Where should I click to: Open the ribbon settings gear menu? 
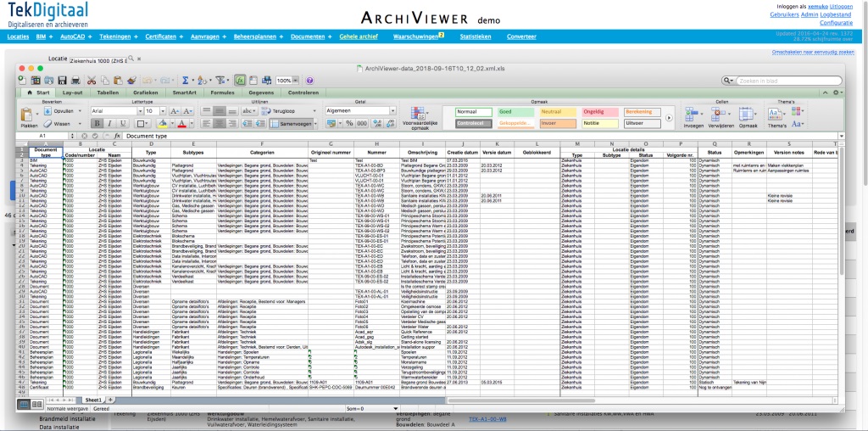point(837,92)
